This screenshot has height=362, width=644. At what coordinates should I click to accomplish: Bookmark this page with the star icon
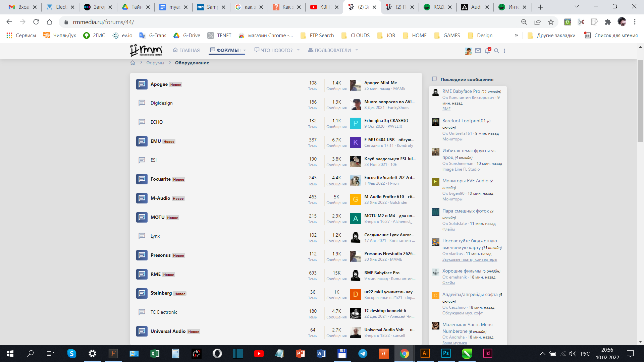coord(551,22)
